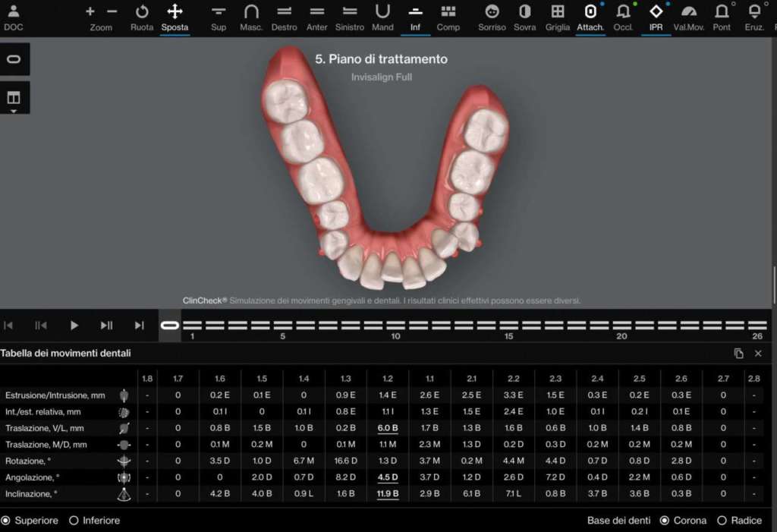Viewport: 777px width, 532px height.
Task: Click the 3D lower arch model
Action: click(385, 168)
